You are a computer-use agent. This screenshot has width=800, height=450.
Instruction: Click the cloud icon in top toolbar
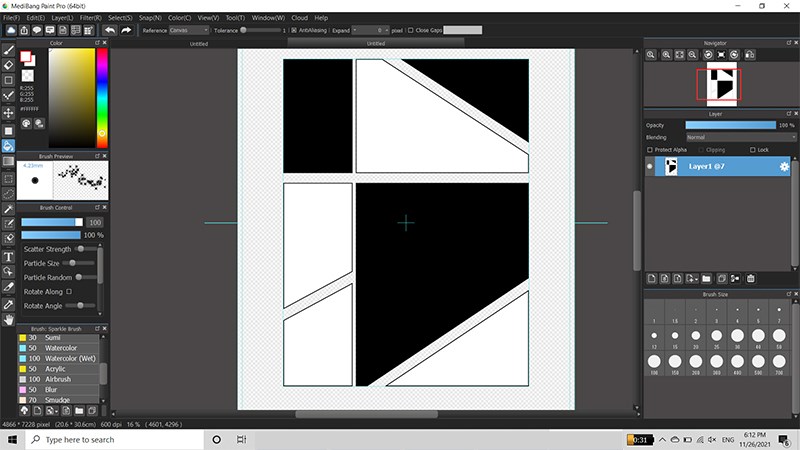click(11, 30)
